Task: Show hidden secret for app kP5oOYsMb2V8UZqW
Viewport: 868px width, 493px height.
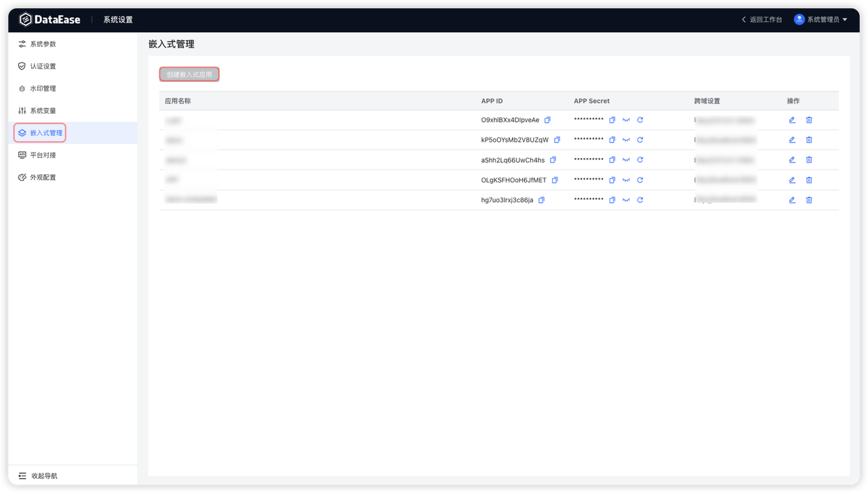Action: 626,140
